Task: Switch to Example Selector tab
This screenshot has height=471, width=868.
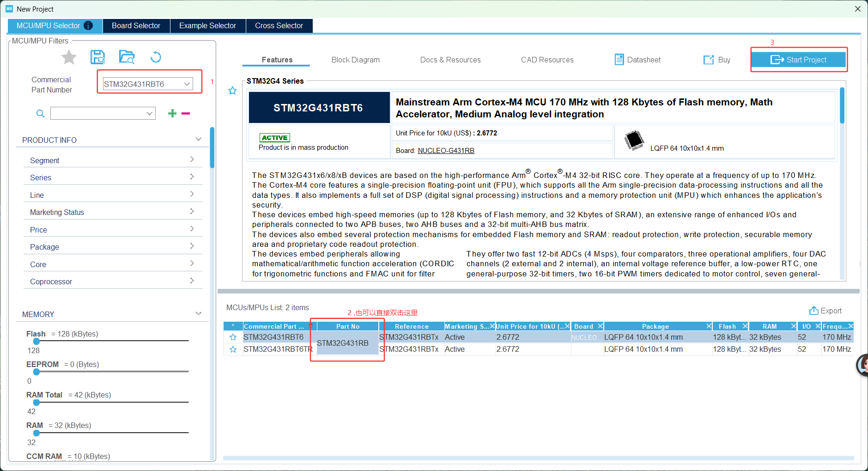Action: pos(207,25)
